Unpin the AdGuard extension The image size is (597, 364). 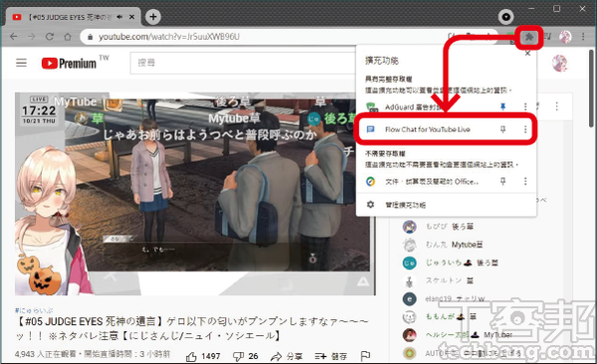tap(502, 107)
